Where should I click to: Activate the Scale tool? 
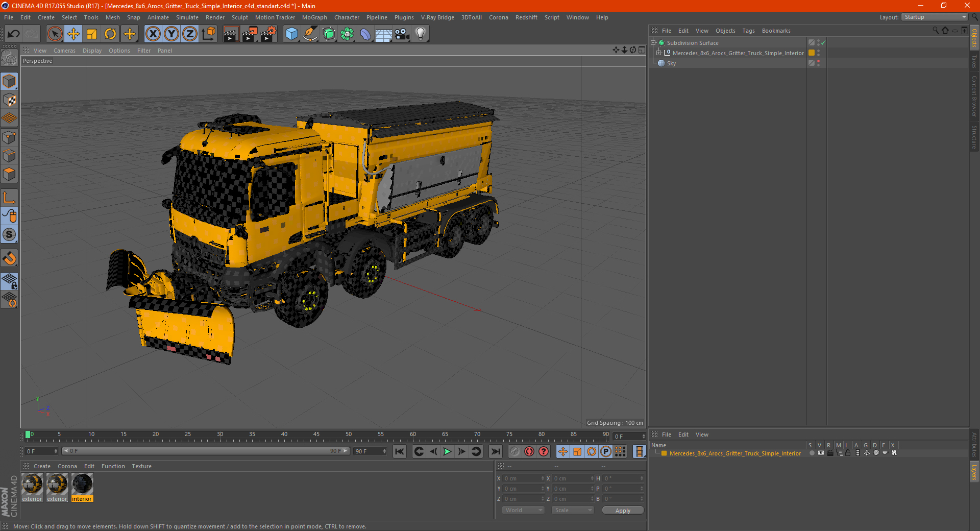pyautogui.click(x=92, y=34)
